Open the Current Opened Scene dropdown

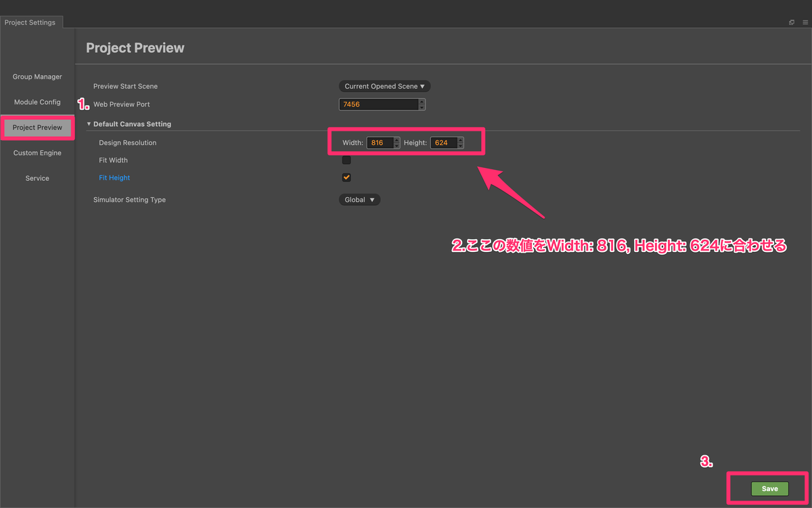coord(384,86)
